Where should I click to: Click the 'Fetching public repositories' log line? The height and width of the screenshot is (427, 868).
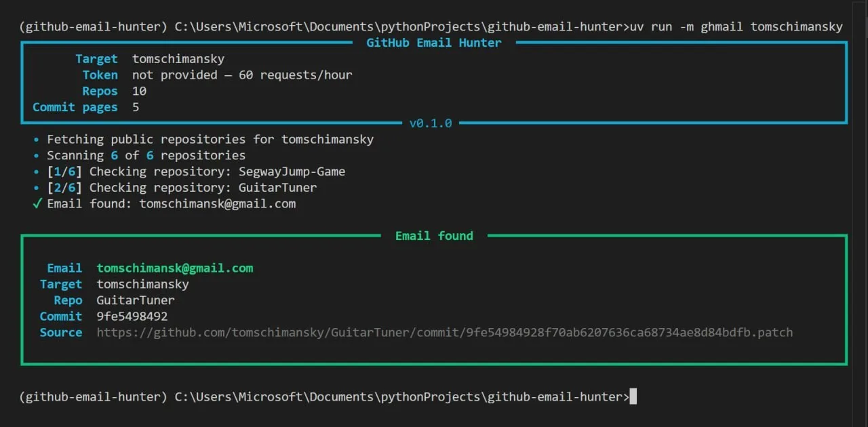203,140
